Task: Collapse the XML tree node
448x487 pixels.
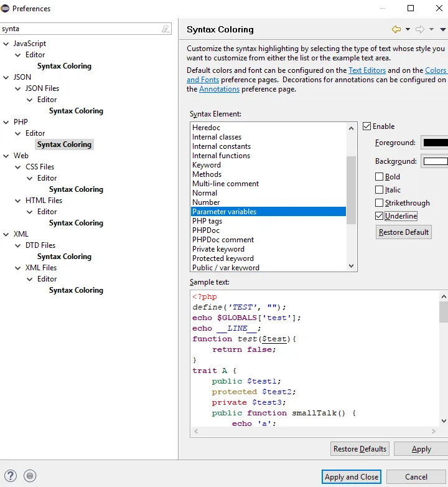Action: [x=6, y=234]
